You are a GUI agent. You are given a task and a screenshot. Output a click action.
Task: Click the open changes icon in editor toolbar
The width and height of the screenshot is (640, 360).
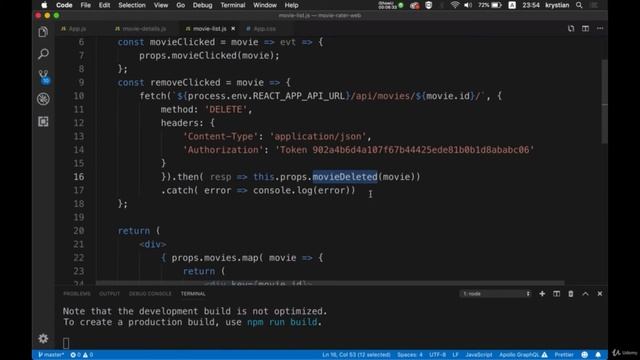(x=571, y=28)
